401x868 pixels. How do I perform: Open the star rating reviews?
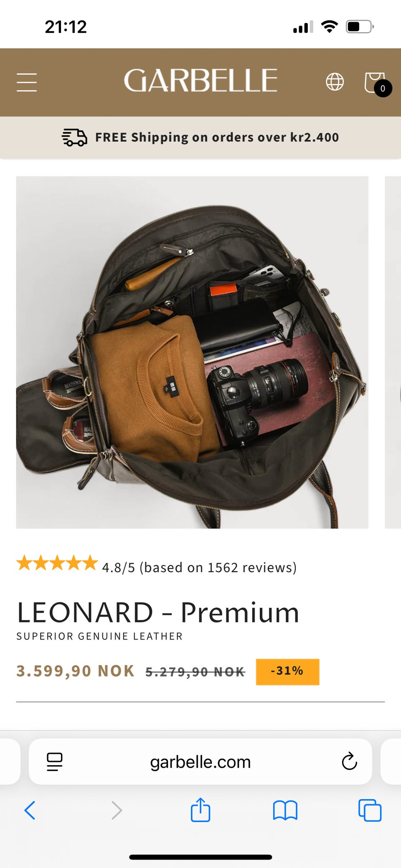coord(57,563)
